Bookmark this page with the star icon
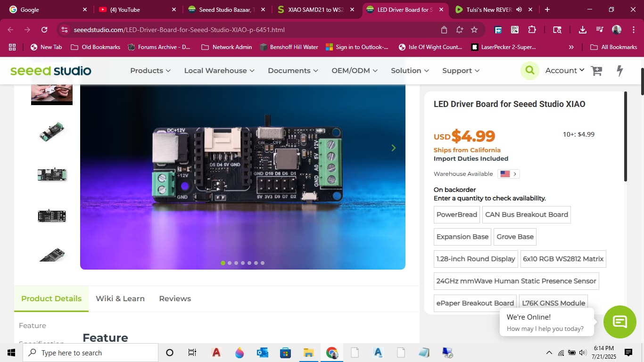 tap(474, 30)
